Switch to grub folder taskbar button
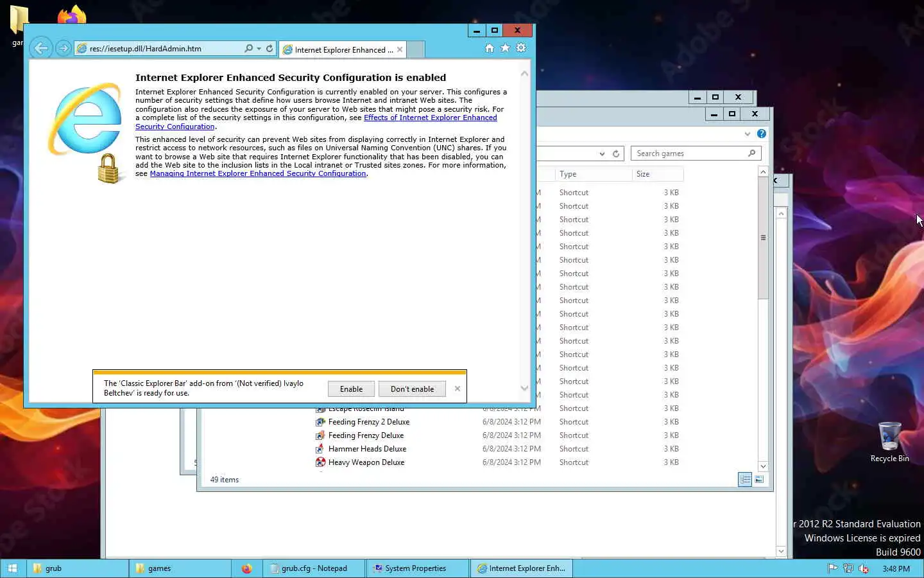 pyautogui.click(x=78, y=568)
